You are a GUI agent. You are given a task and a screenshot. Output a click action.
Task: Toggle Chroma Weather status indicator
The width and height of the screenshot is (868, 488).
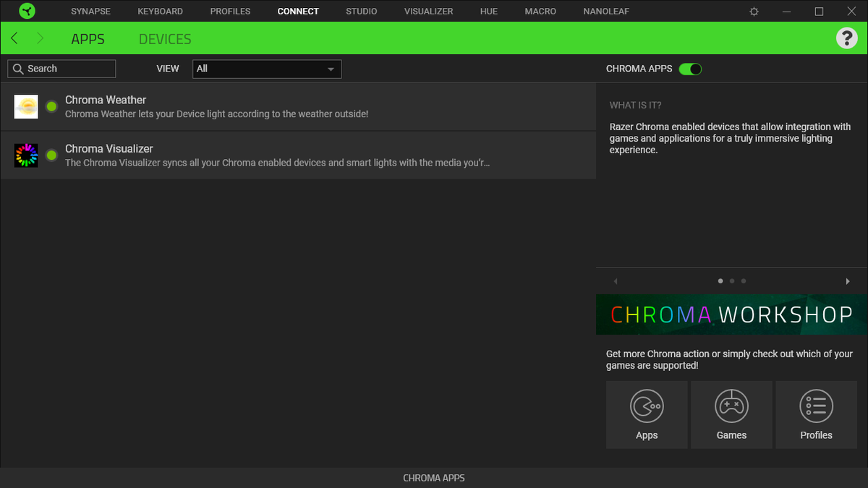pos(51,107)
